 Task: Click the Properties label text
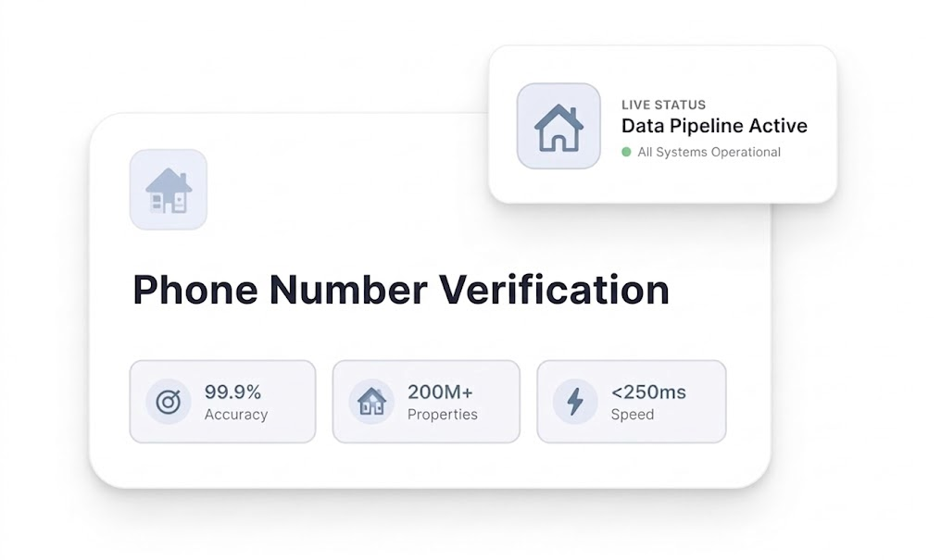442,415
